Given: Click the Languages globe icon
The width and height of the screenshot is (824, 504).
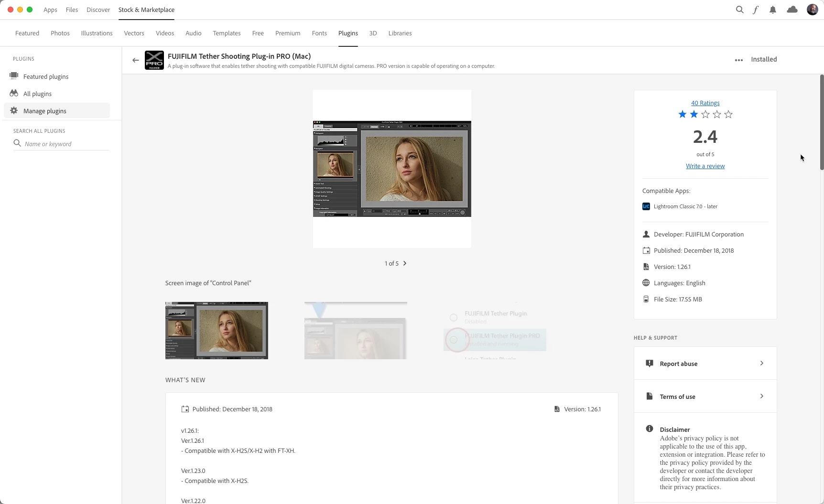Looking at the screenshot, I should (646, 283).
